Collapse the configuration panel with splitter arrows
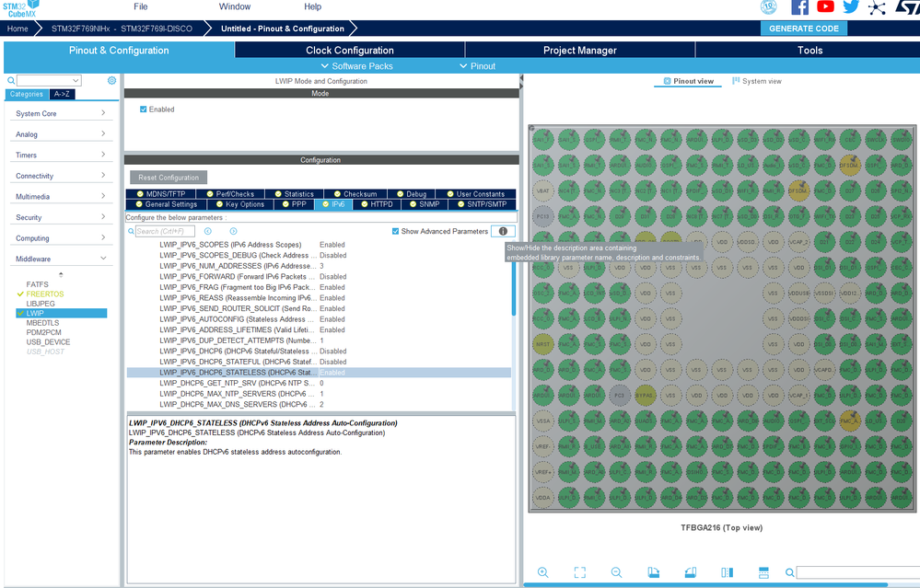 tap(521, 82)
